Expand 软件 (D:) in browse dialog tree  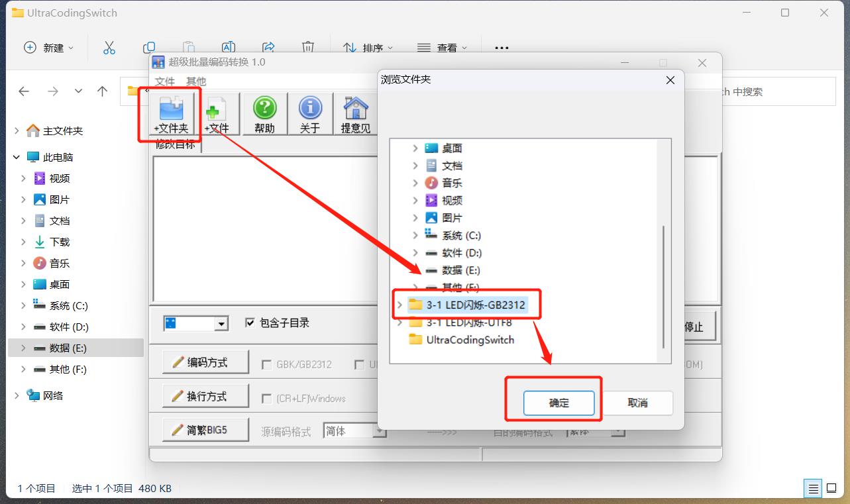pyautogui.click(x=415, y=253)
